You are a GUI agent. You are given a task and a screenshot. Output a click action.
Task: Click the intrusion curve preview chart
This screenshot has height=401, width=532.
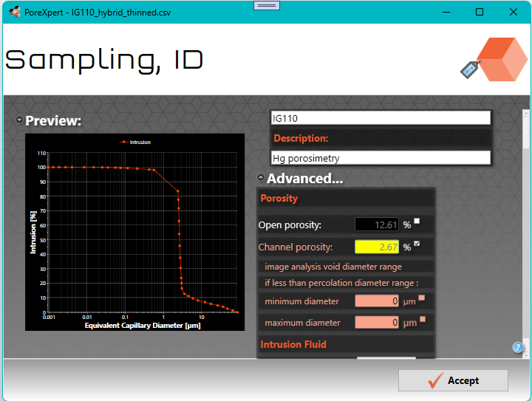click(x=134, y=232)
